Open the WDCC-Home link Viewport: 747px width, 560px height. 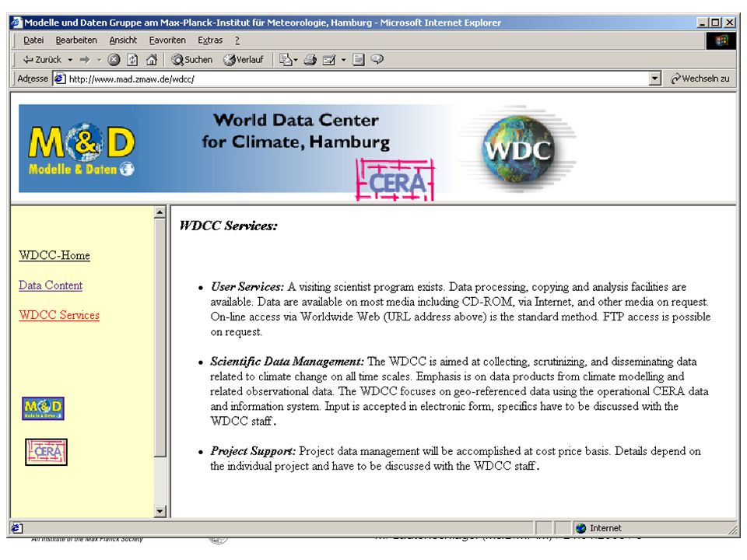click(x=54, y=255)
